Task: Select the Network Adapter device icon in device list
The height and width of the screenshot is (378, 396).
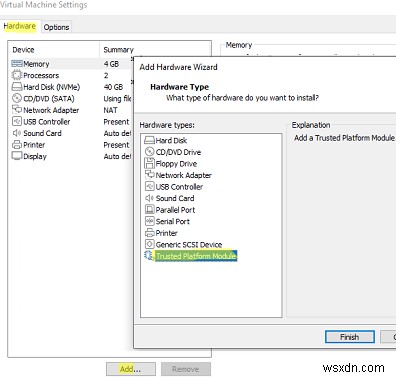Action: click(x=17, y=109)
